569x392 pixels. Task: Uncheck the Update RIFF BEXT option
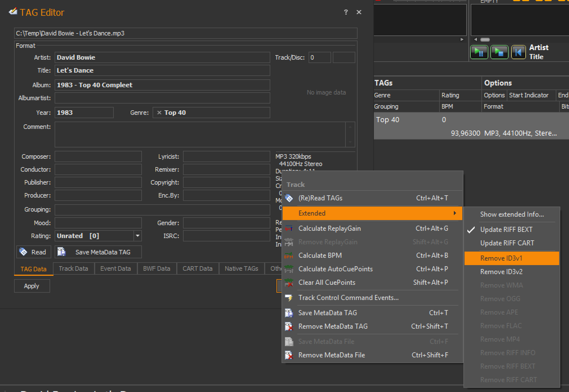(506, 230)
